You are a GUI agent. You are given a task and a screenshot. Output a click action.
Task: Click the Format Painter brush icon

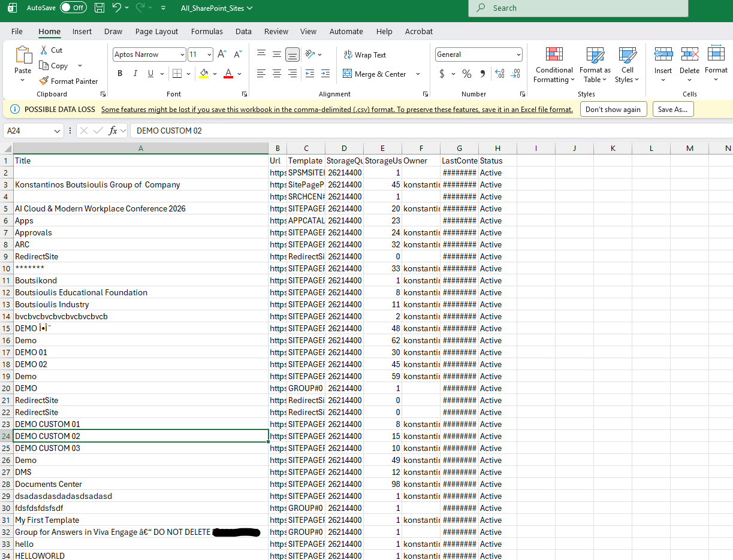pyautogui.click(x=44, y=81)
